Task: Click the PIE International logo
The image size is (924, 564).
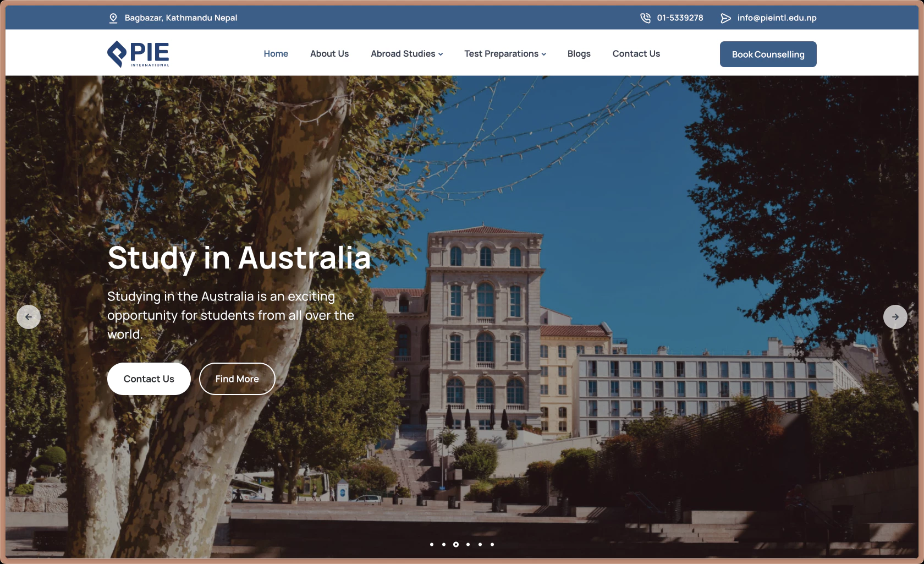Action: point(137,53)
